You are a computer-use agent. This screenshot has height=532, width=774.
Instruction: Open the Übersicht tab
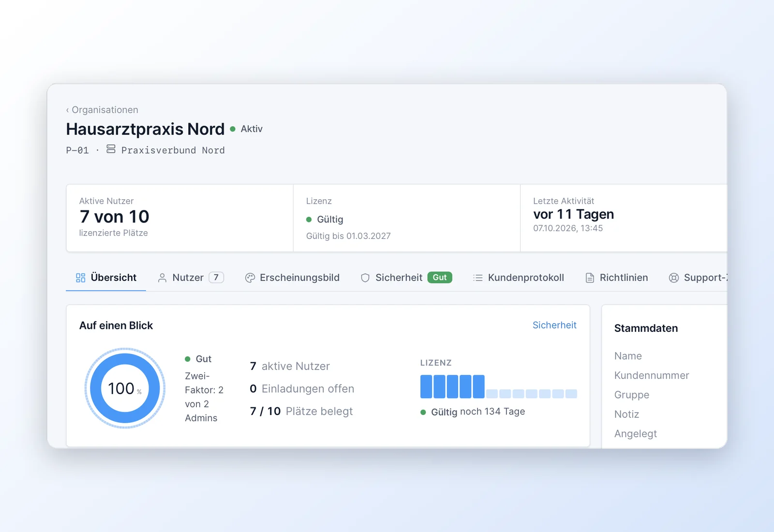[x=106, y=278]
